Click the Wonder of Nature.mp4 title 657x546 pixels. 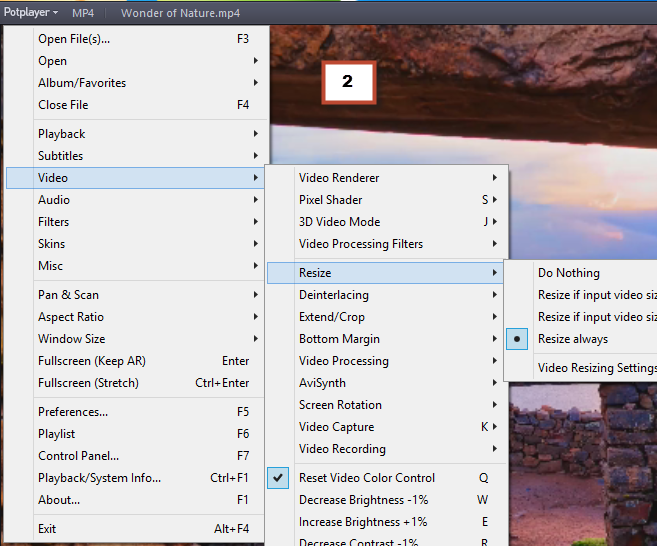(x=181, y=13)
